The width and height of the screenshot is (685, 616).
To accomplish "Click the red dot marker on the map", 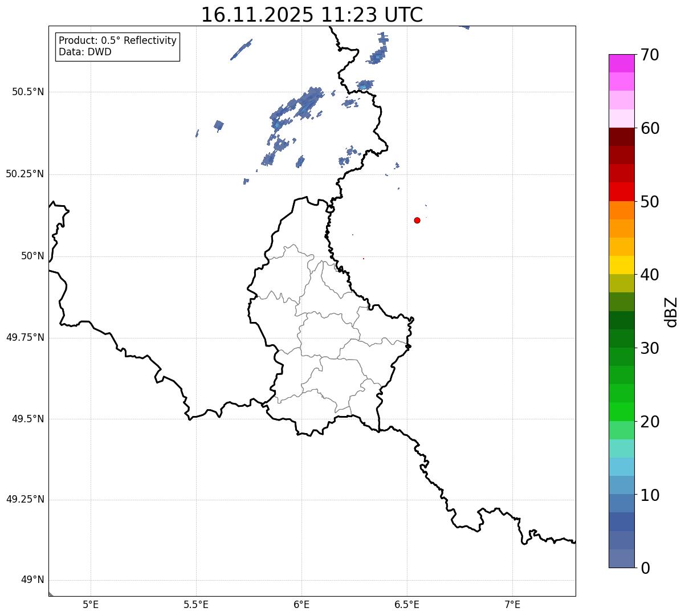I will (x=417, y=221).
